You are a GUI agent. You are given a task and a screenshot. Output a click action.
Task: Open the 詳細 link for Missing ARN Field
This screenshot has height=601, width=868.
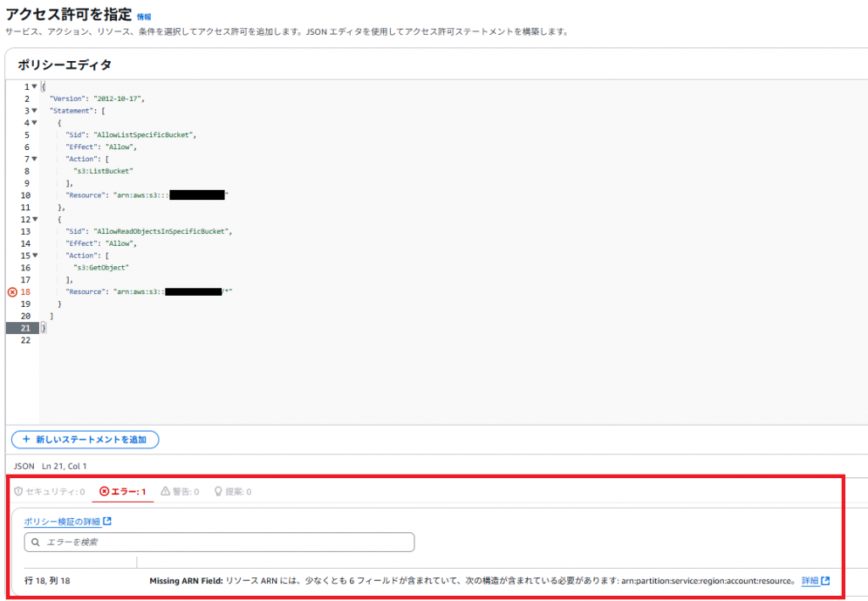coord(810,581)
